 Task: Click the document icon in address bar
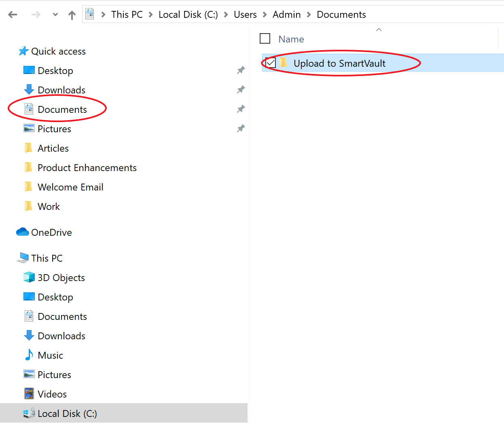click(x=90, y=14)
